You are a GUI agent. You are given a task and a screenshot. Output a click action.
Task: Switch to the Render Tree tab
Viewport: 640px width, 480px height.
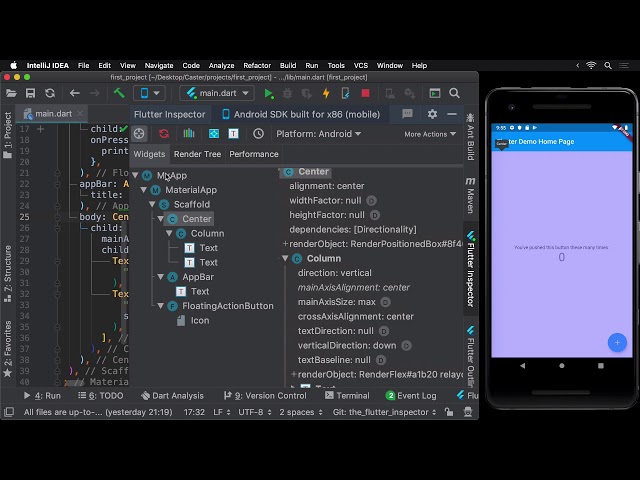[197, 154]
